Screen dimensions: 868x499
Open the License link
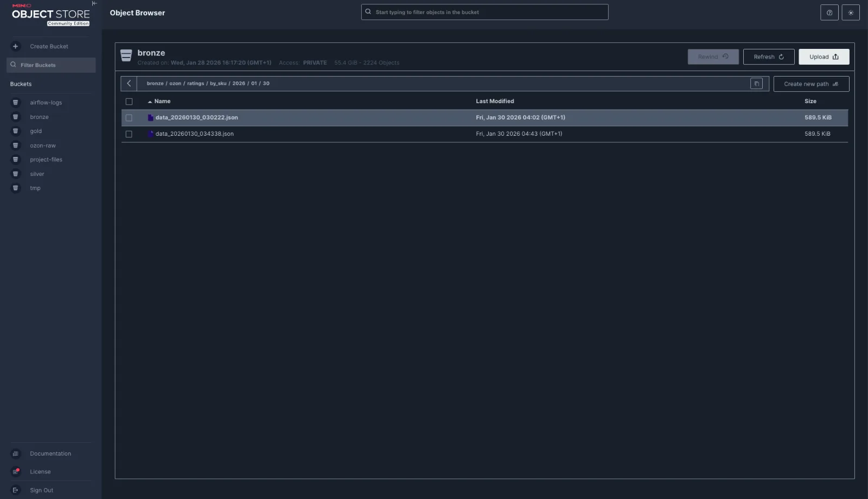(x=40, y=471)
